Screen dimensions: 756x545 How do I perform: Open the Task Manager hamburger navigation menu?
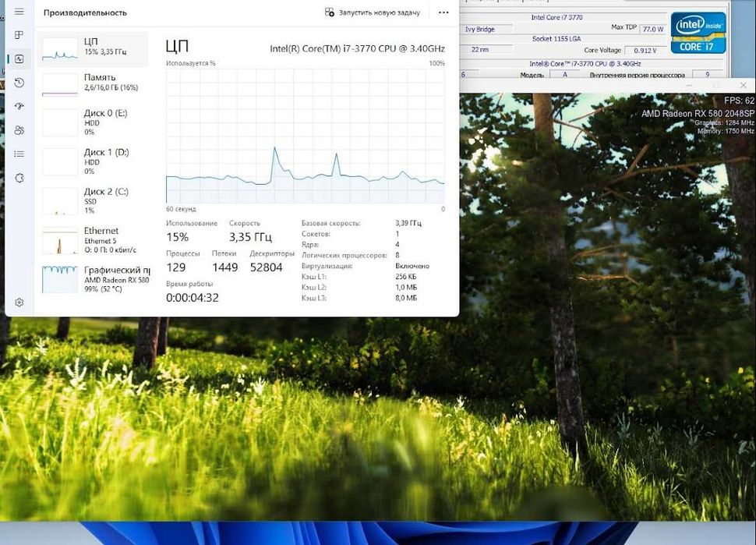point(19,12)
